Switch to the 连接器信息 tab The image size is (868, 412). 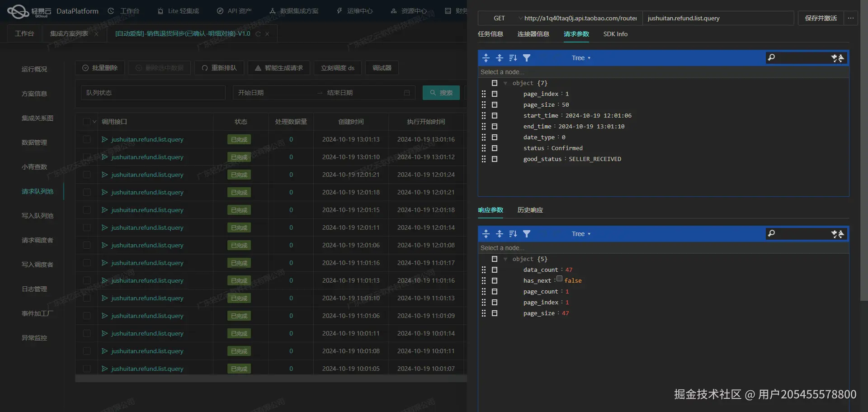(x=533, y=34)
